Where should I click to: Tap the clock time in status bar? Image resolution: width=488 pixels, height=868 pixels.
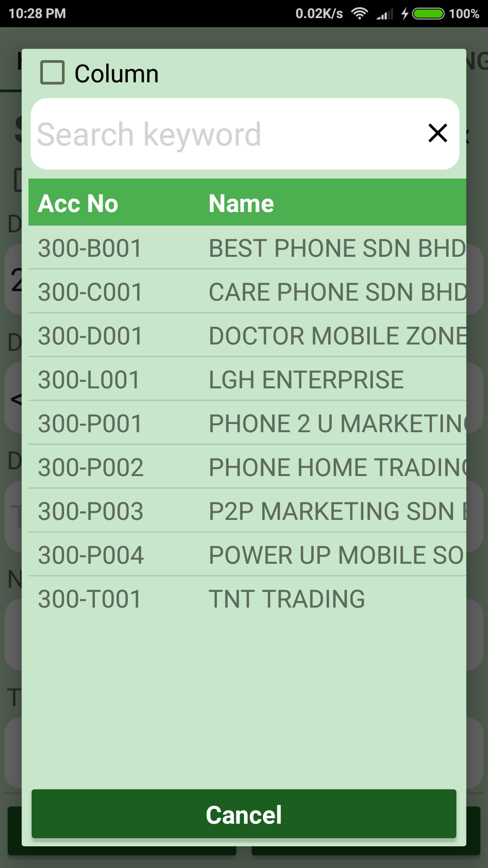coord(37,14)
